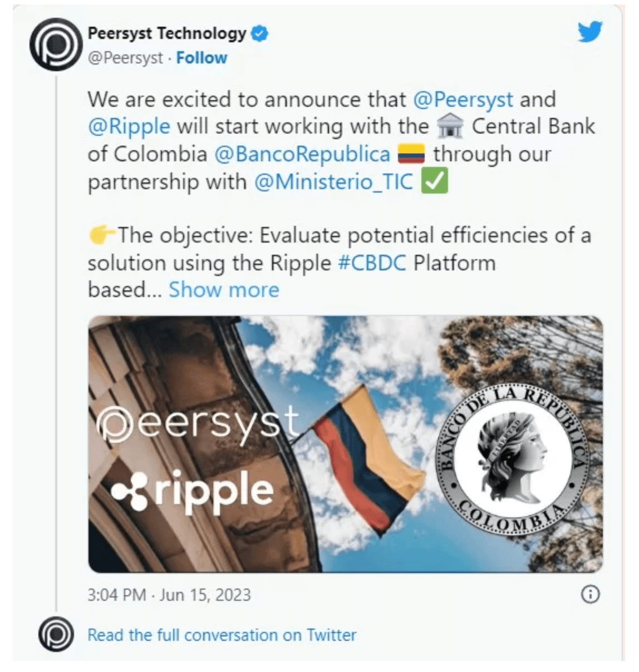The image size is (639, 672).
Task: Click the Colombia flag emoji
Action: [411, 154]
